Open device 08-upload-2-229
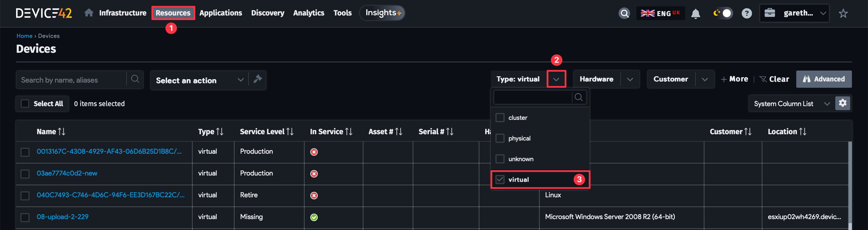This screenshot has height=230, width=868. point(62,217)
